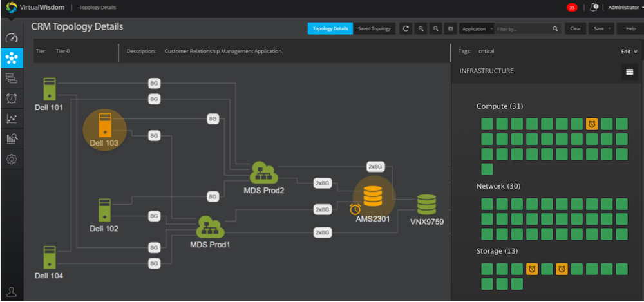The height and width of the screenshot is (302, 644).
Task: Click the Network (30) heading
Action: pyautogui.click(x=498, y=187)
